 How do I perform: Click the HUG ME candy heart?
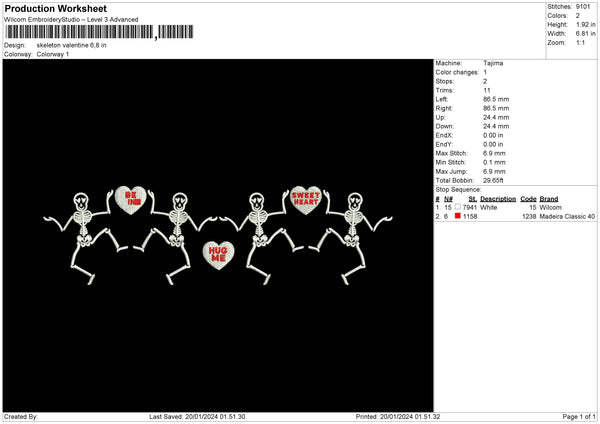coord(217,254)
